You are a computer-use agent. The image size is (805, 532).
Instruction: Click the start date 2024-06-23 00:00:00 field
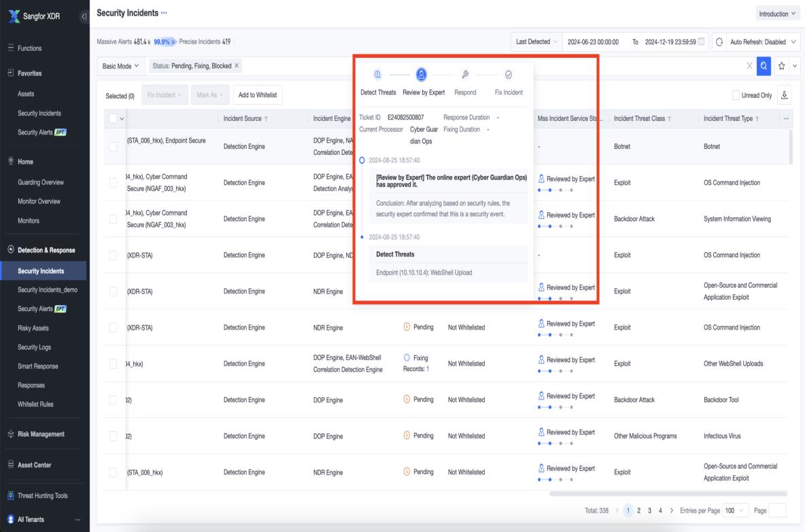click(593, 42)
